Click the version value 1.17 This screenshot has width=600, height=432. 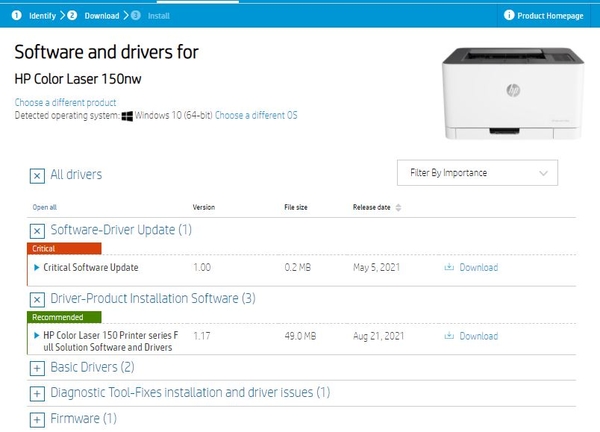click(x=202, y=336)
